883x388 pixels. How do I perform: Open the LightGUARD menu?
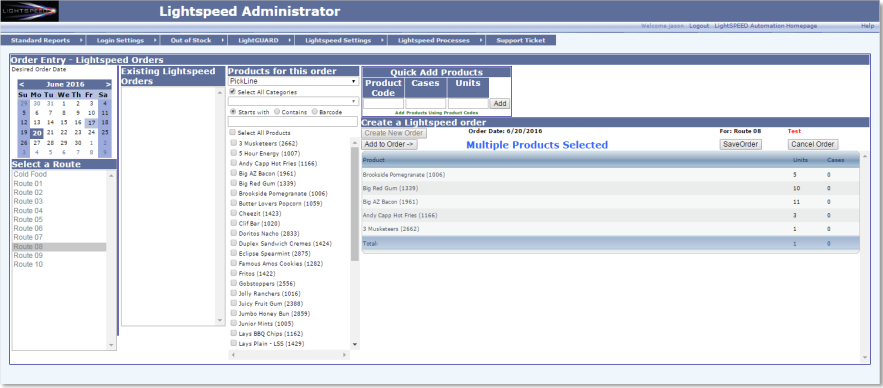[261, 41]
